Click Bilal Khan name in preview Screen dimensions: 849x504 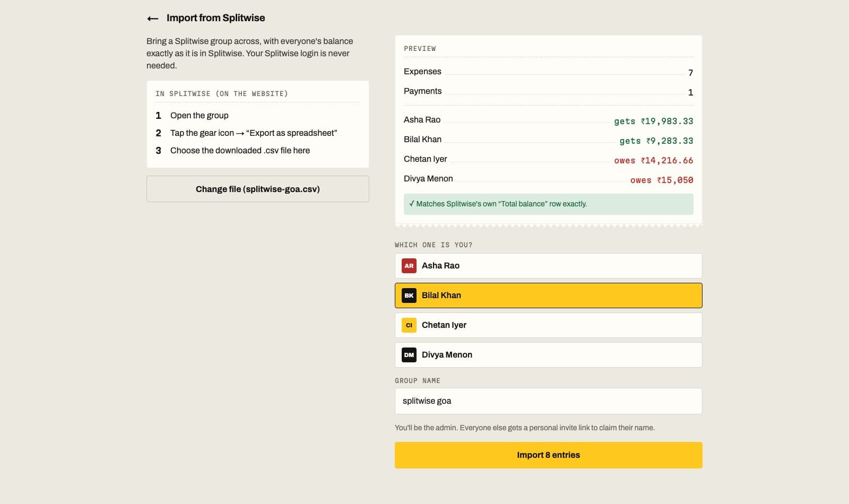422,140
